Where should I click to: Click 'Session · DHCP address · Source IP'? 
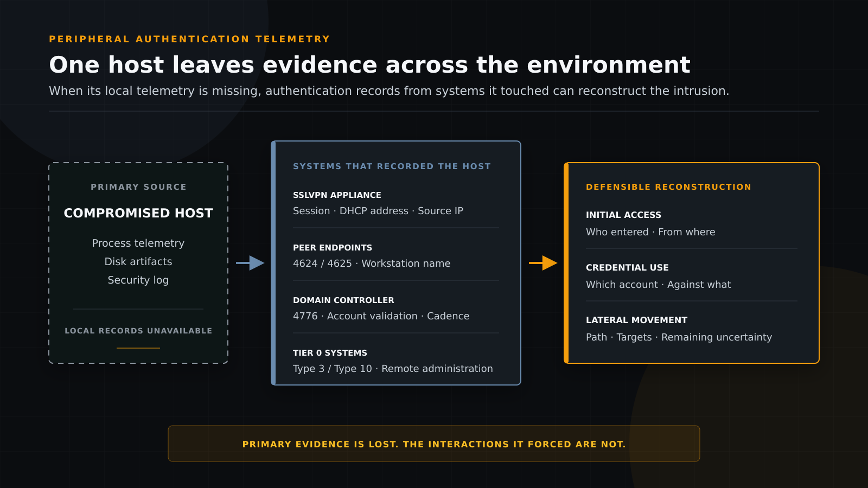coord(378,211)
